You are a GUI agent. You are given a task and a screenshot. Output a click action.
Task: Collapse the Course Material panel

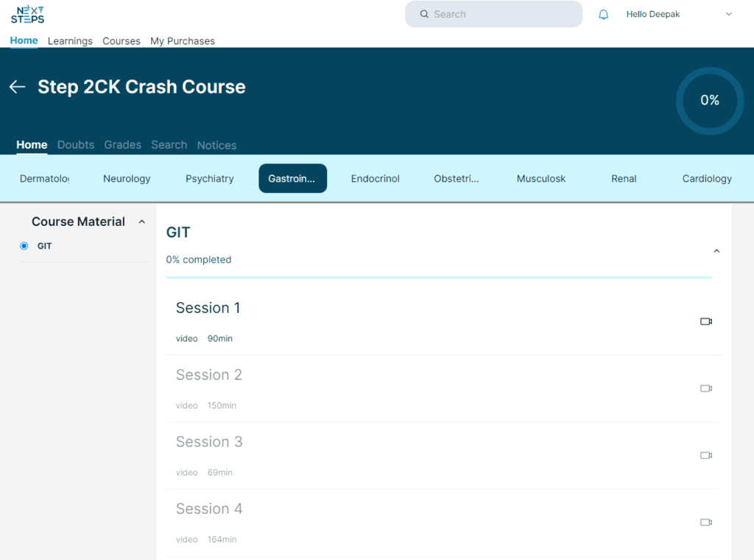(x=141, y=221)
